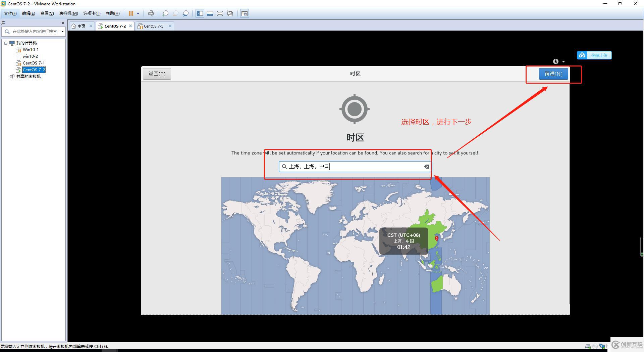Enter full screen mode via toolbar icon
Viewport: 644px width, 352px height.
click(220, 13)
